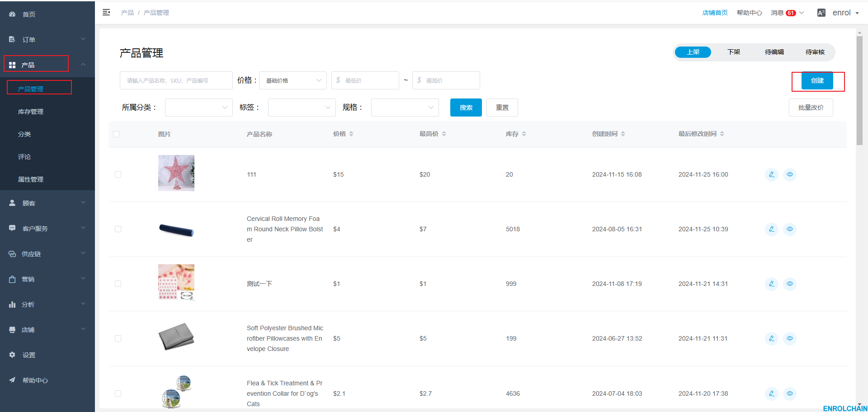868x412 pixels.
Task: Edit the 测试一下 product row
Action: point(772,284)
